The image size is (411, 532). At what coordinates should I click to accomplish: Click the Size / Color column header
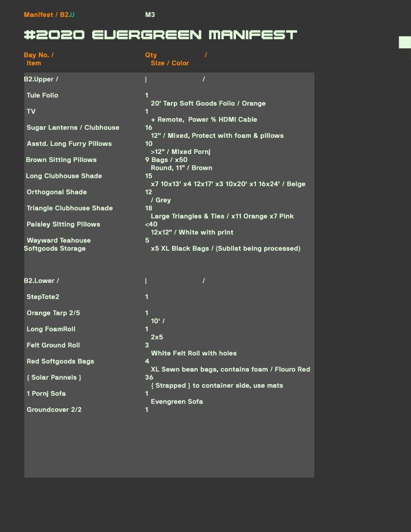(170, 63)
